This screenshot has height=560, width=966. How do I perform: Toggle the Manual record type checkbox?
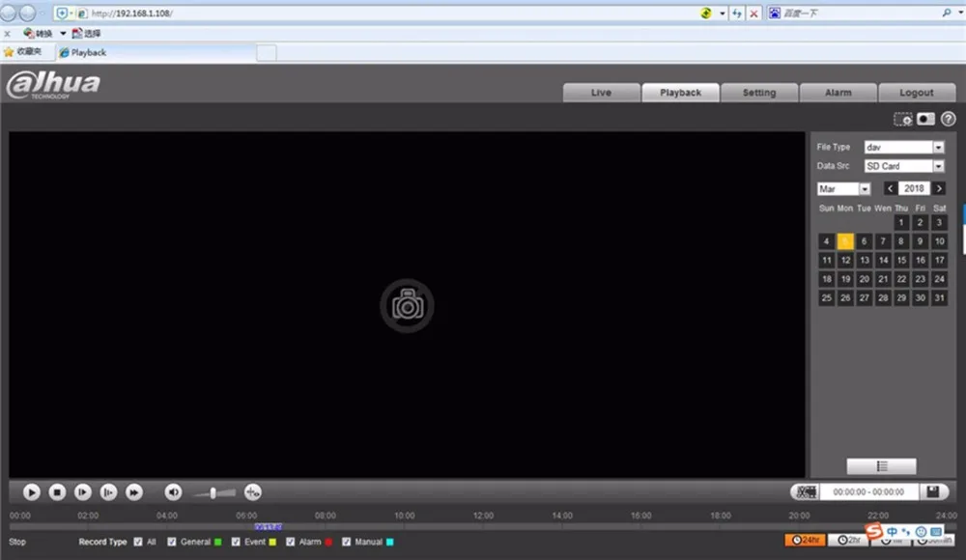click(346, 542)
